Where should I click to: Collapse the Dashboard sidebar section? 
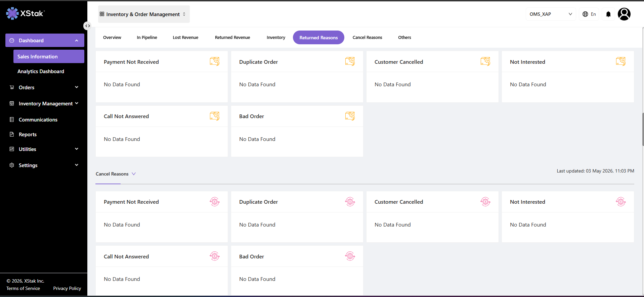point(77,41)
